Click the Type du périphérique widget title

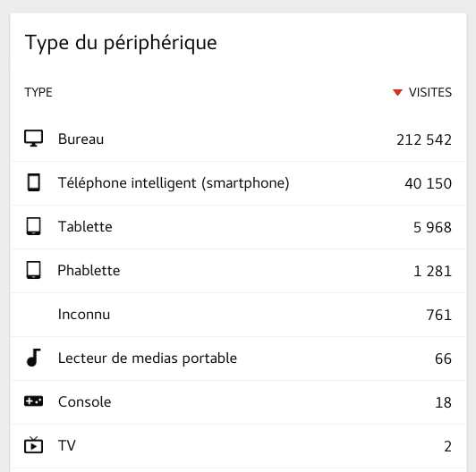pos(121,43)
